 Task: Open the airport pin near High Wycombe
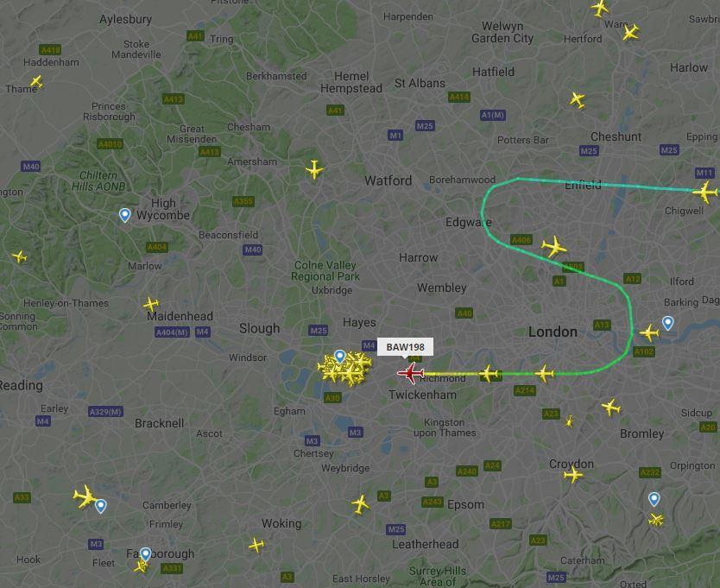125,215
